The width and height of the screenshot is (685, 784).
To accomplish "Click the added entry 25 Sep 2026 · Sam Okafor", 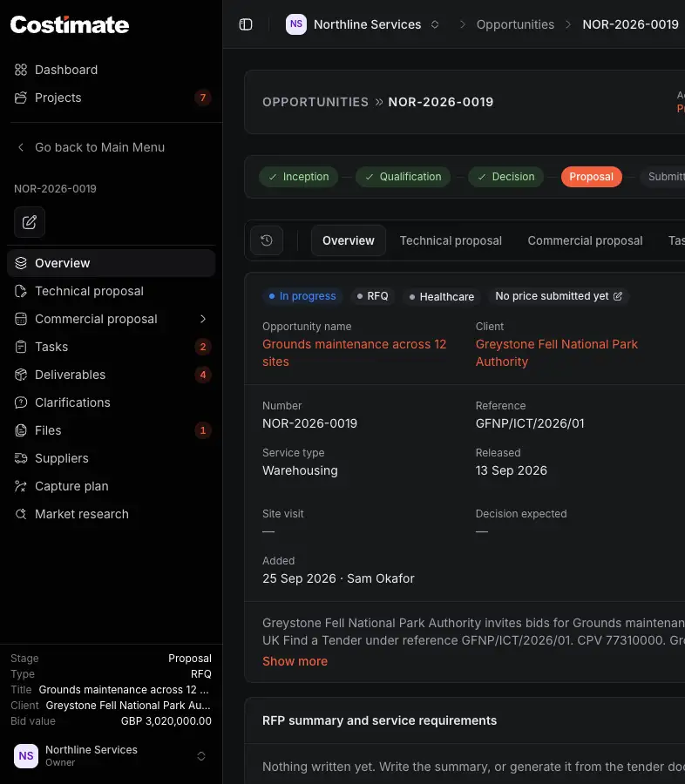I will (x=338, y=578).
